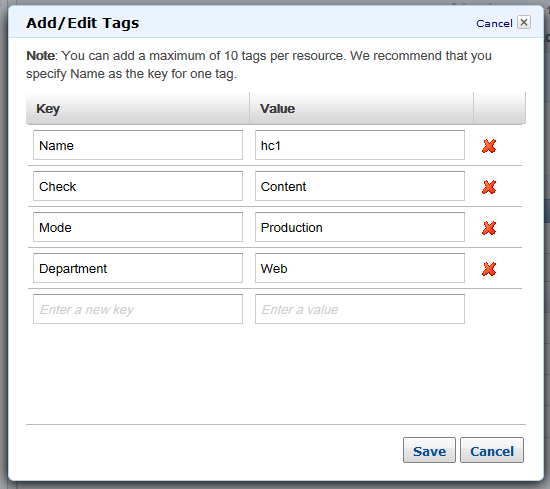Select the Name key field
The width and height of the screenshot is (550, 489).
(138, 145)
